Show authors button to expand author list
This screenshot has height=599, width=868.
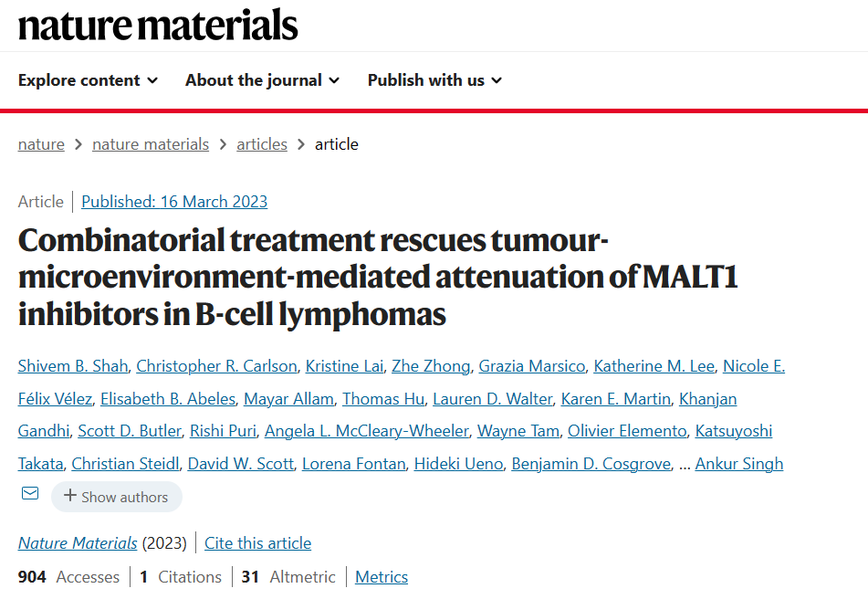pos(117,497)
